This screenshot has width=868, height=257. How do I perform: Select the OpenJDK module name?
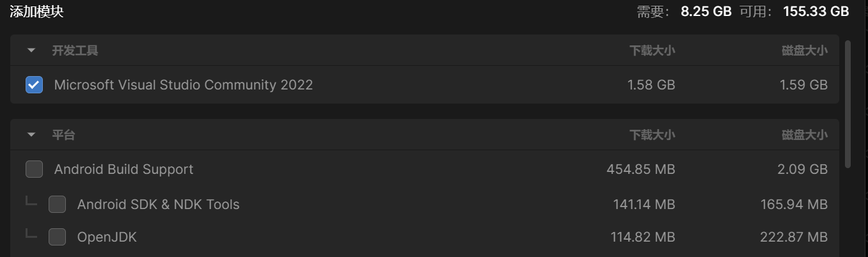tap(107, 237)
